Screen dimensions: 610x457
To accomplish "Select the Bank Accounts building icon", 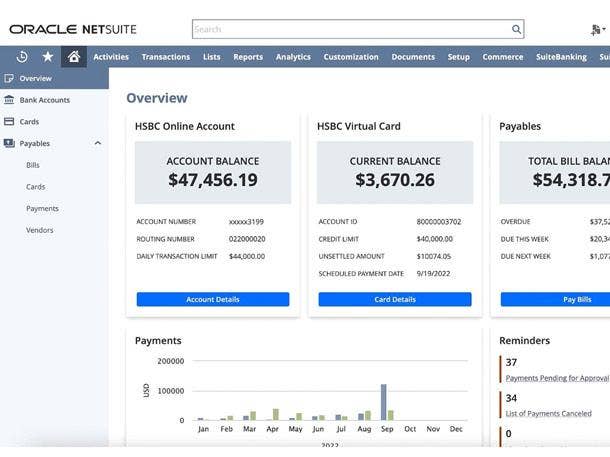I will [x=9, y=100].
